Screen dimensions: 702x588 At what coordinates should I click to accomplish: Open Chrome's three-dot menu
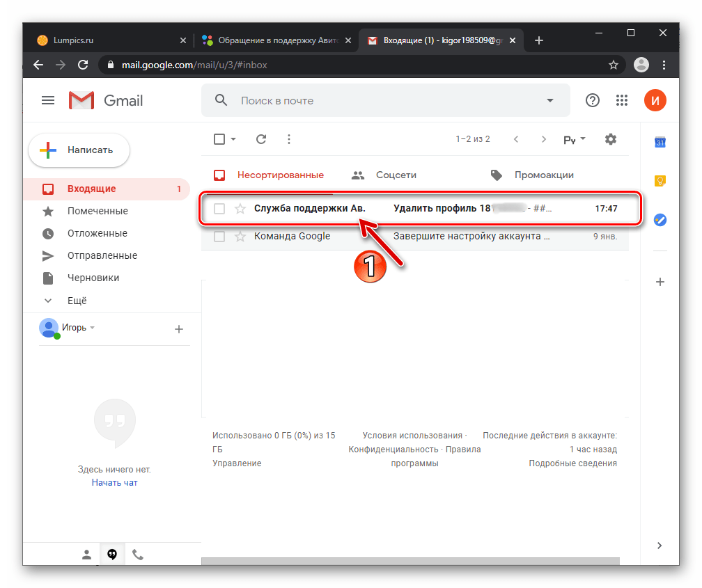pyautogui.click(x=664, y=65)
